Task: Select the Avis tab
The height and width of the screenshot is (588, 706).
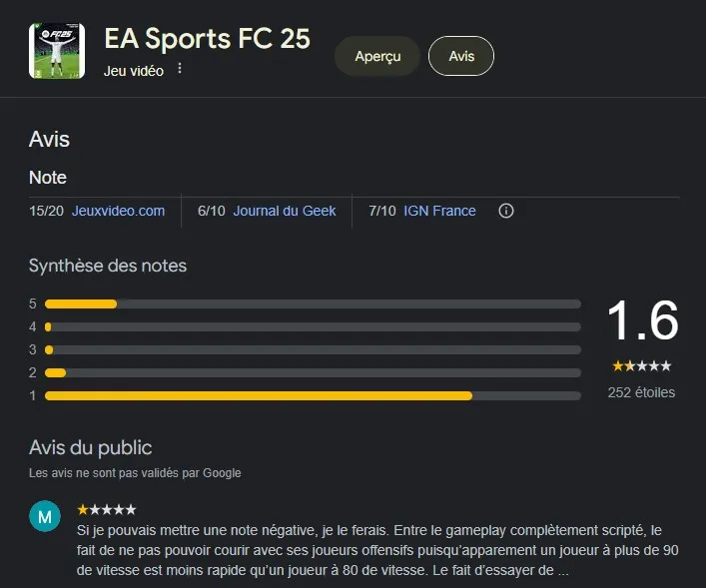Action: 461,56
